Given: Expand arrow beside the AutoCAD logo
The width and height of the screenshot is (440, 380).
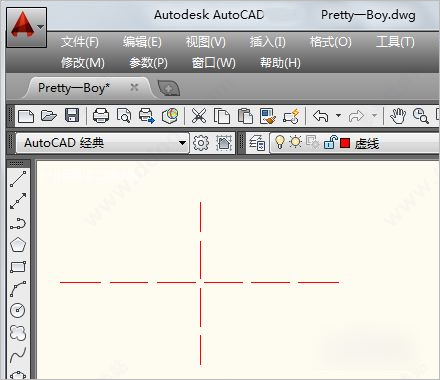Looking at the screenshot, I should click(40, 27).
